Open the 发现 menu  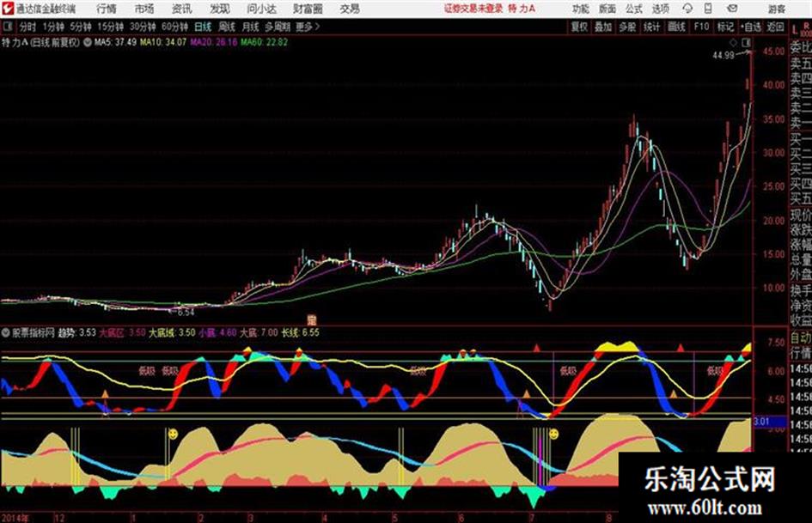point(220,9)
